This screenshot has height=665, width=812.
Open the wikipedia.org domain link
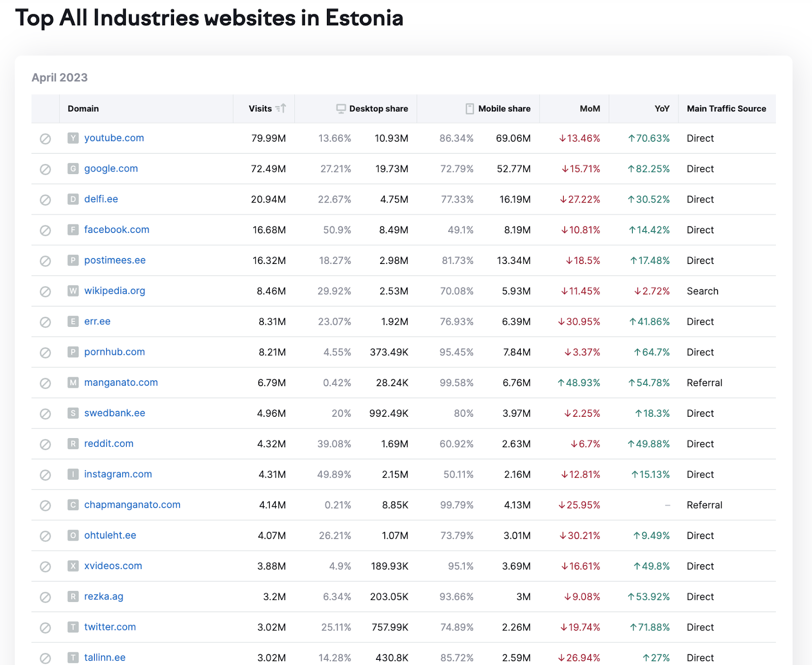[115, 291]
